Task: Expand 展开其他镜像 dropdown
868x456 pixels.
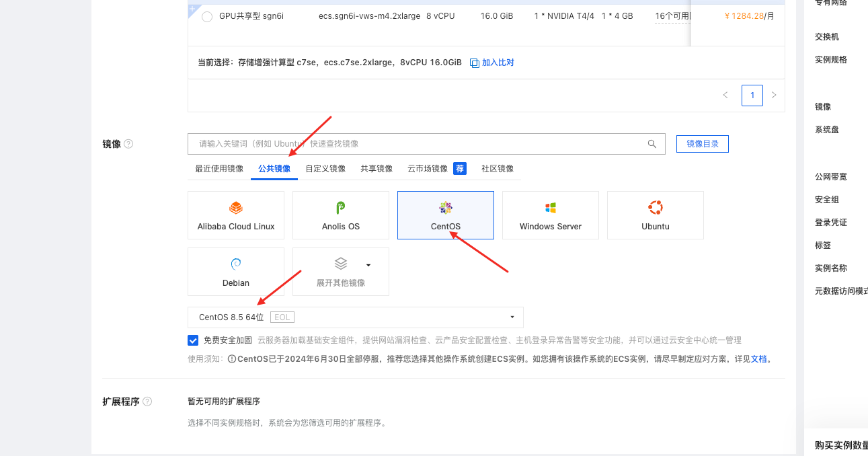Action: (341, 272)
